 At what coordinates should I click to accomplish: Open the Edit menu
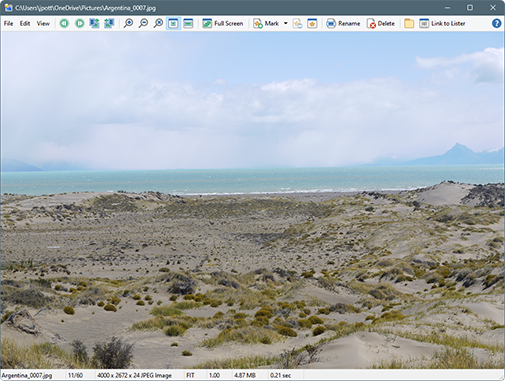pyautogui.click(x=25, y=23)
